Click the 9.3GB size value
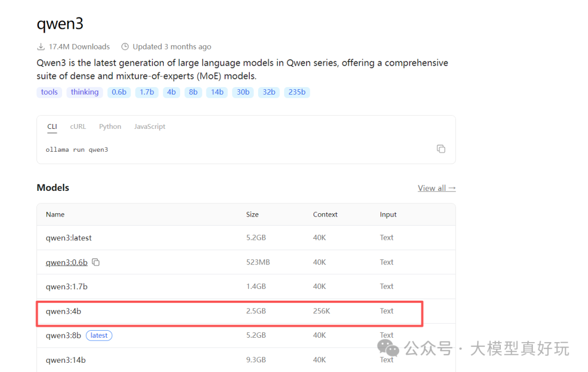Image resolution: width=588 pixels, height=372 pixels. click(x=256, y=359)
